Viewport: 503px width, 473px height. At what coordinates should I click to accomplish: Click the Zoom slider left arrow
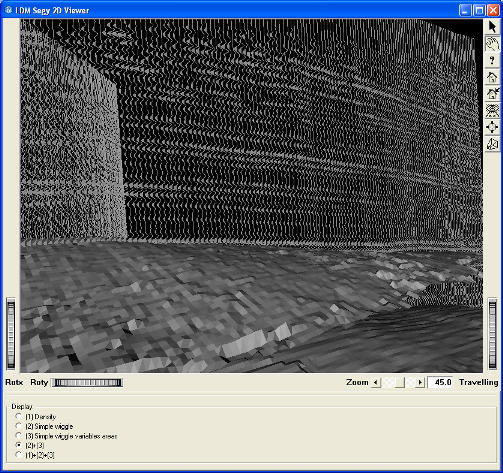point(376,382)
